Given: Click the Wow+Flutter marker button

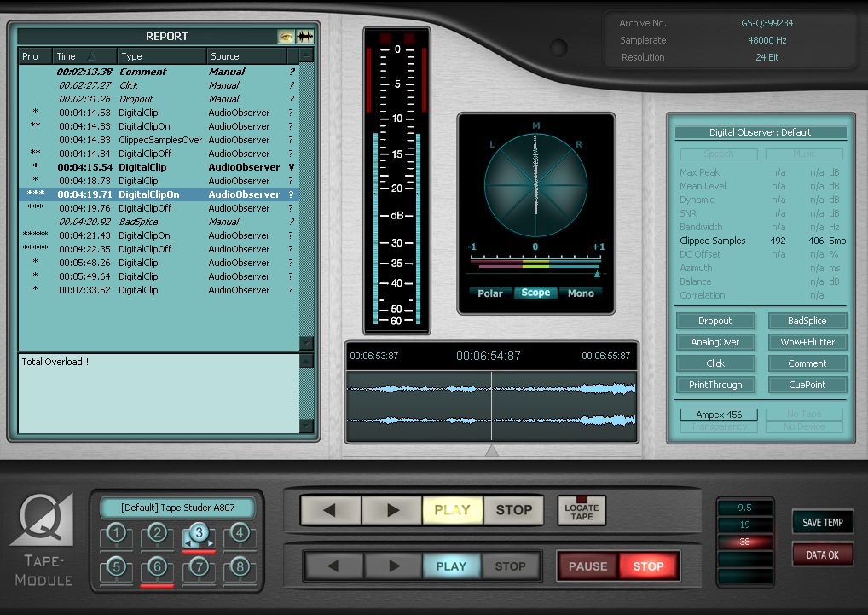Looking at the screenshot, I should point(807,342).
